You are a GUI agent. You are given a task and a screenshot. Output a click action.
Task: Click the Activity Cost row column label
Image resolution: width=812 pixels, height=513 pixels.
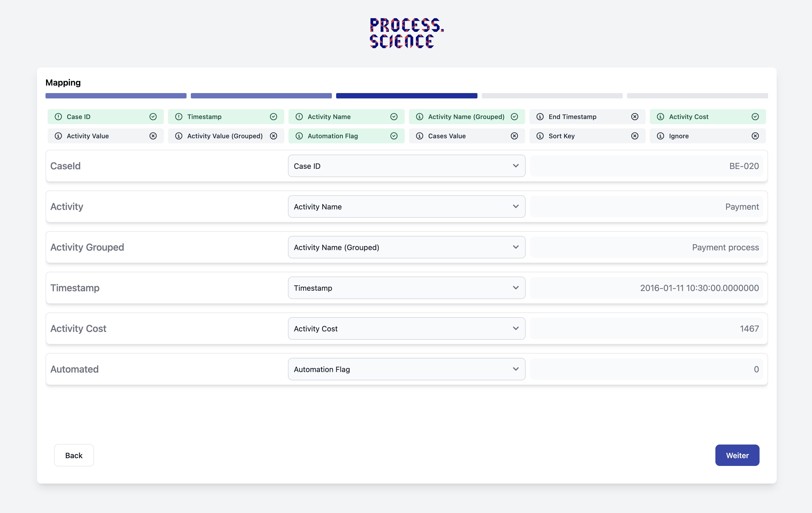[78, 328]
